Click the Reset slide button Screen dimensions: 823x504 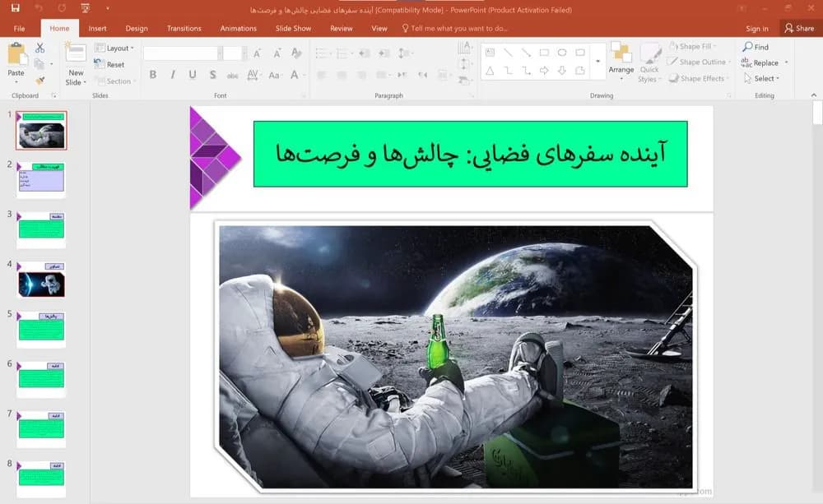pos(109,64)
